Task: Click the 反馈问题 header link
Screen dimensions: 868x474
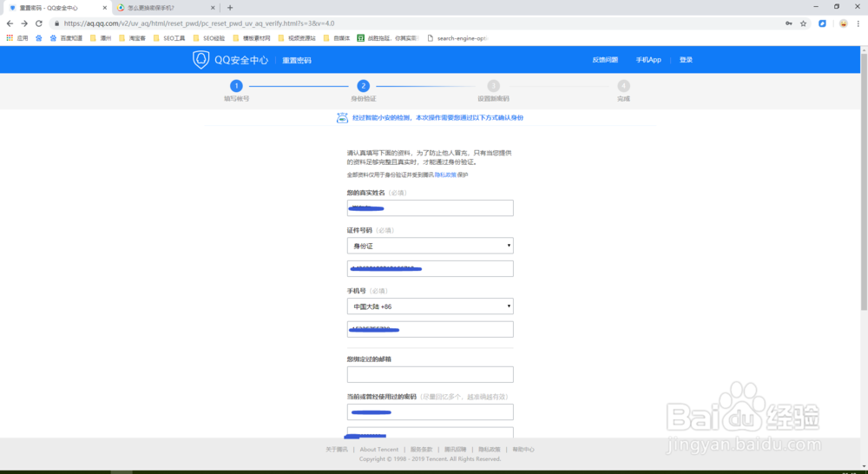Action: pyautogui.click(x=605, y=60)
